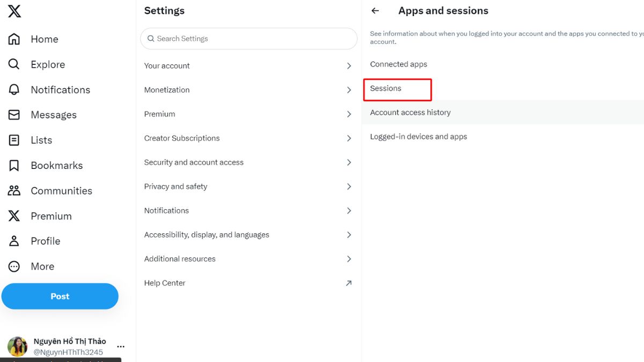Go back using the arrow beside Apps and sessions
This screenshot has width=644, height=362.
[375, 11]
